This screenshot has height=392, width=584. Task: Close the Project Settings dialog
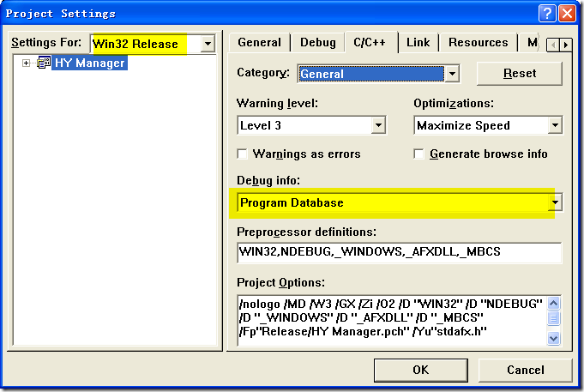click(x=567, y=14)
